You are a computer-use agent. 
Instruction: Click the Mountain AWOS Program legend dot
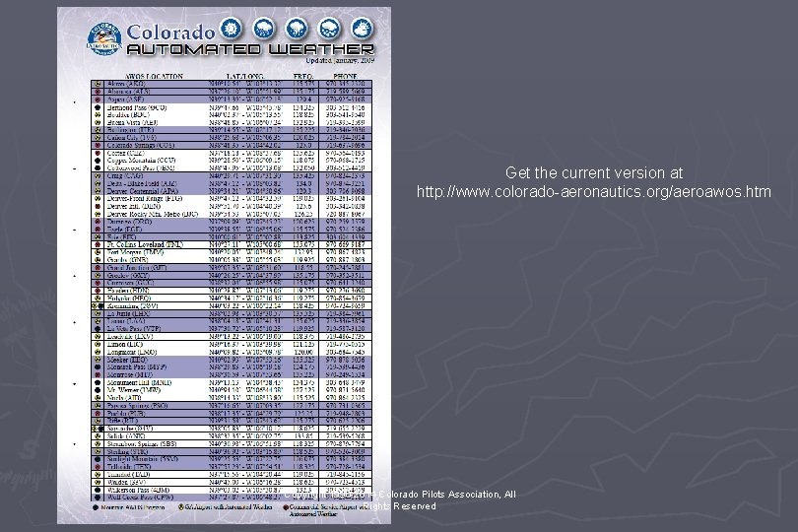[x=96, y=507]
